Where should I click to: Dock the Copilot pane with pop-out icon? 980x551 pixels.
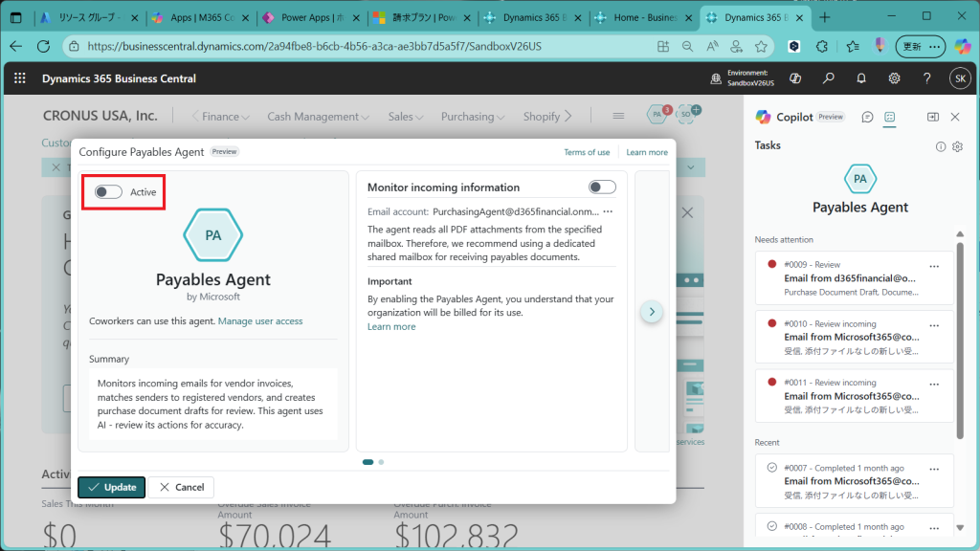933,117
